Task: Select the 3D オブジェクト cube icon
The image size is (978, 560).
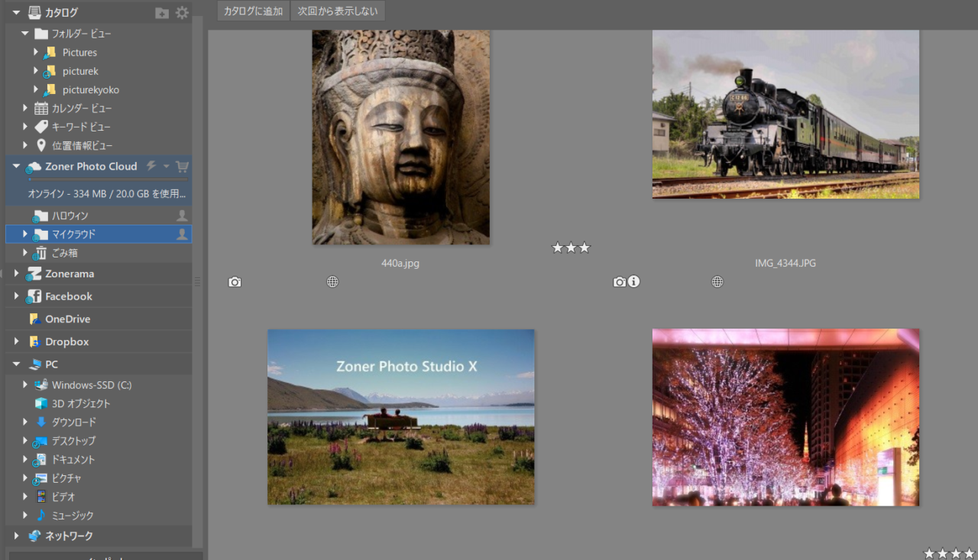Action: coord(40,403)
